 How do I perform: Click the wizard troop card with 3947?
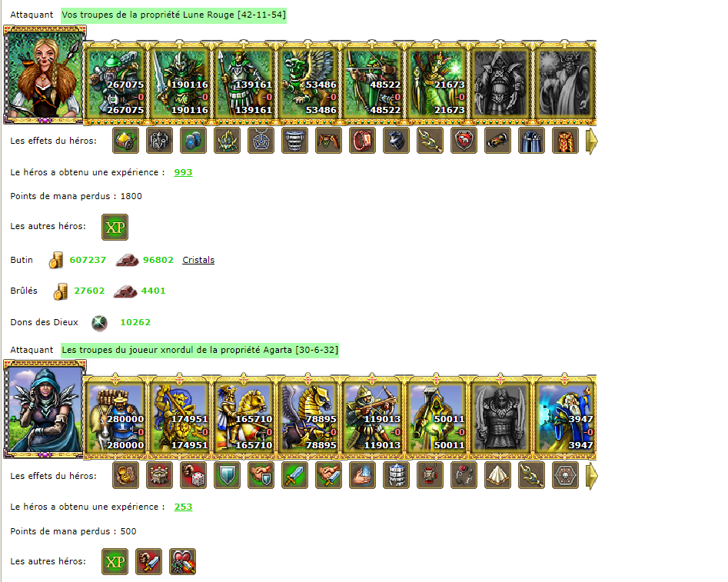point(564,417)
